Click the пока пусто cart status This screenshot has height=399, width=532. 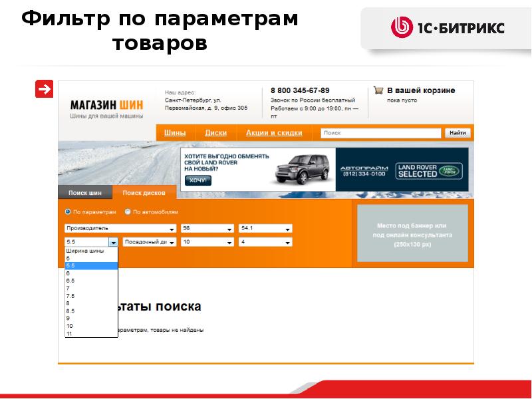(x=402, y=100)
